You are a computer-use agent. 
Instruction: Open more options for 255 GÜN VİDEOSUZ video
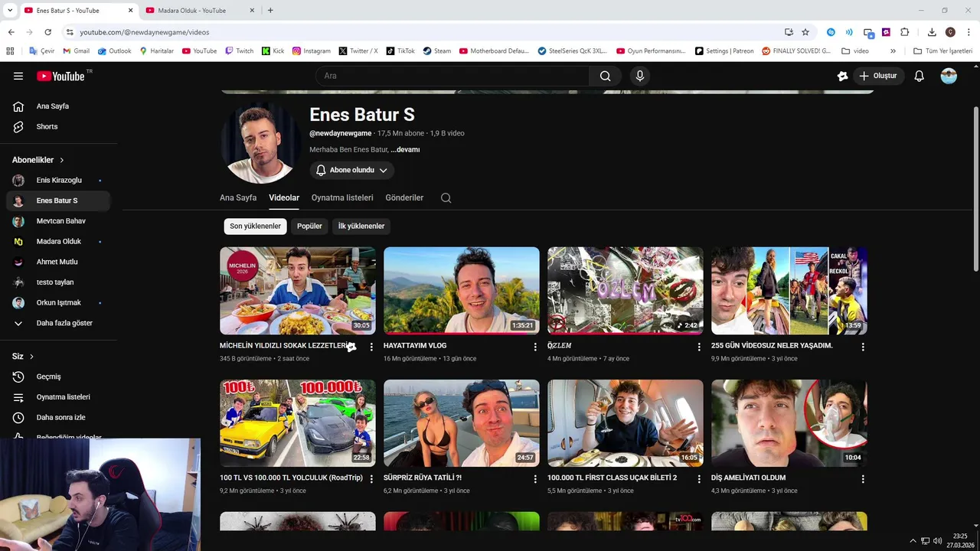[x=863, y=347]
